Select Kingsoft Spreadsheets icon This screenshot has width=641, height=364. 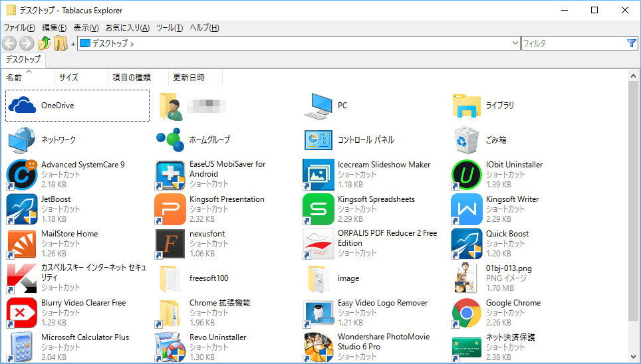click(319, 209)
